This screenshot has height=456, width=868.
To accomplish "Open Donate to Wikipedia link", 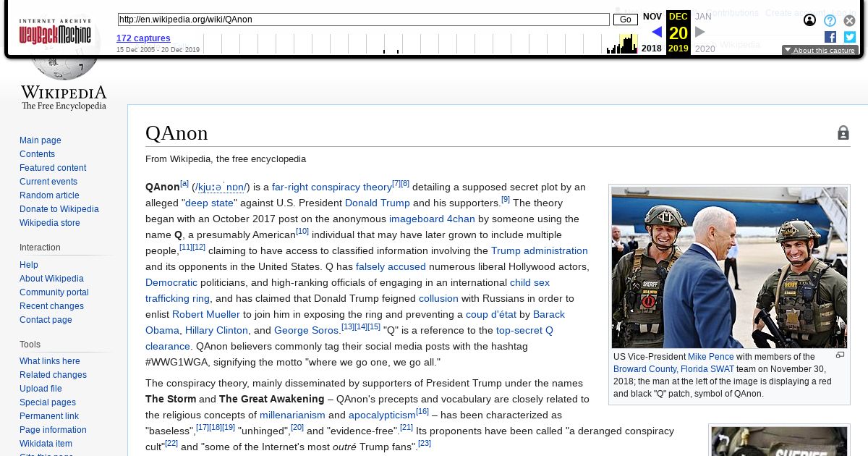I will 59,209.
